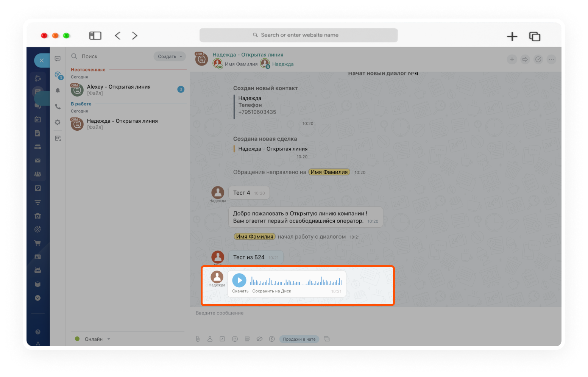The width and height of the screenshot is (588, 377).
Task: Open the three-dots more menu in header
Action: (x=551, y=59)
